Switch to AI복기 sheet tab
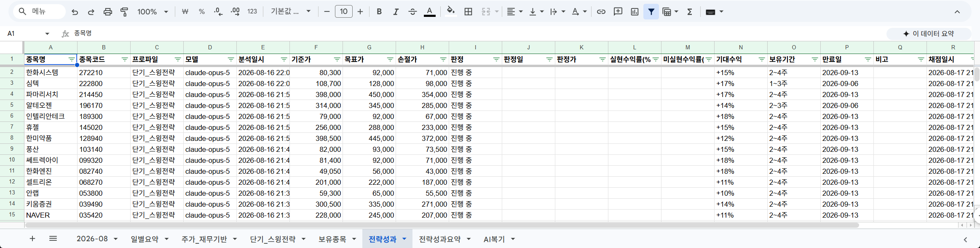This screenshot has height=248, width=980. (494, 239)
